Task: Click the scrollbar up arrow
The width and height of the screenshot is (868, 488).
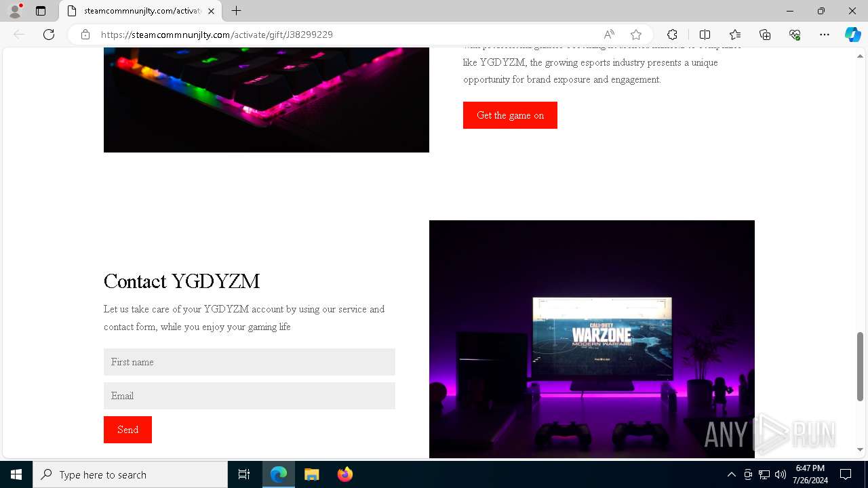Action: point(860,56)
